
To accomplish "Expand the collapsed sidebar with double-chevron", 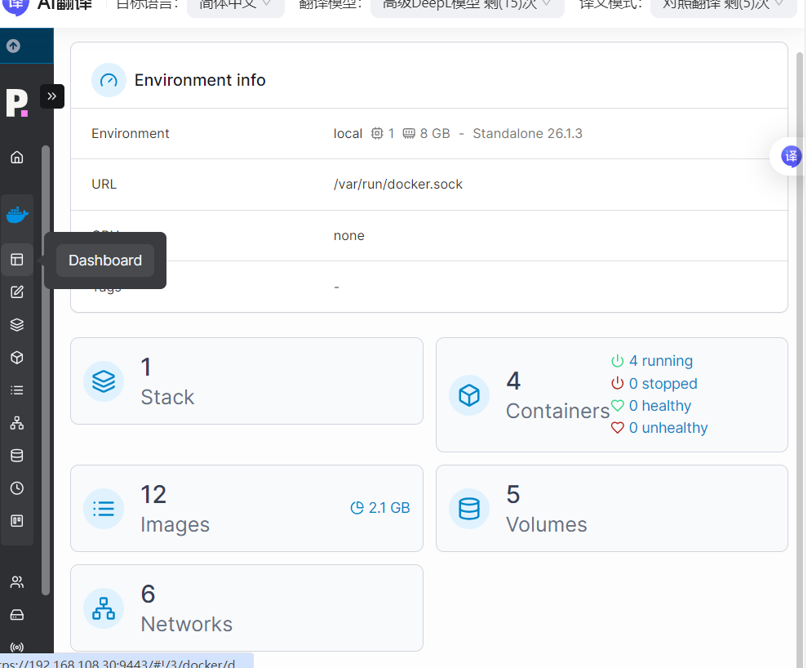I will click(51, 96).
